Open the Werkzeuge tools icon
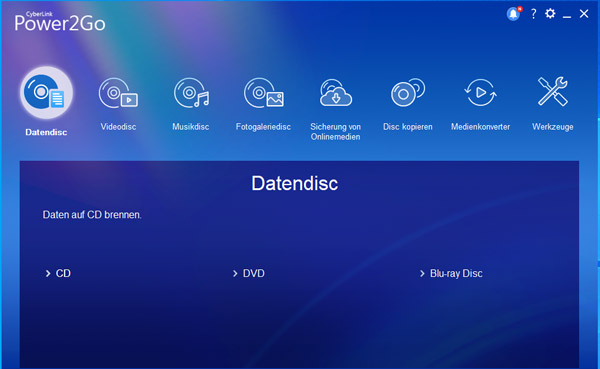Image resolution: width=600 pixels, height=369 pixels. click(553, 91)
